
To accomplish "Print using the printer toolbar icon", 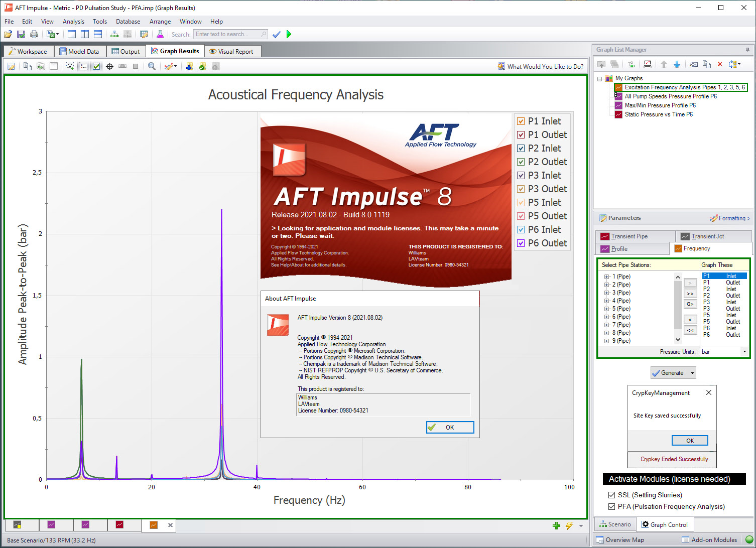I will point(34,34).
